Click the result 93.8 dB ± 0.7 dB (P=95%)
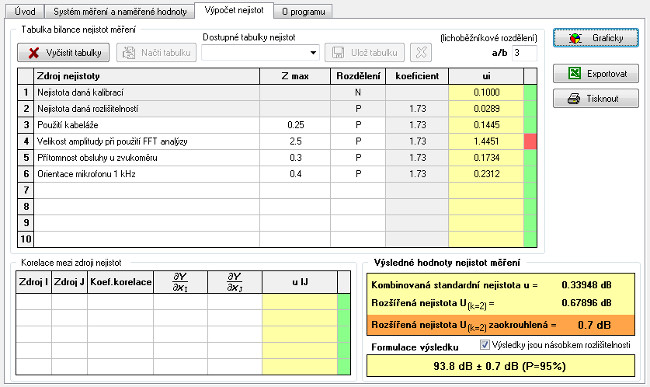 (x=500, y=366)
